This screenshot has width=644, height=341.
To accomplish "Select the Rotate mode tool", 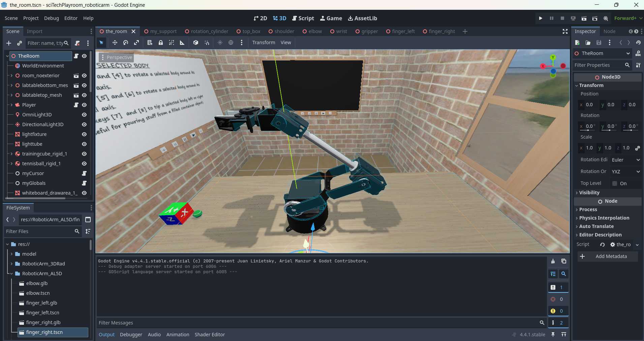I will tap(126, 42).
